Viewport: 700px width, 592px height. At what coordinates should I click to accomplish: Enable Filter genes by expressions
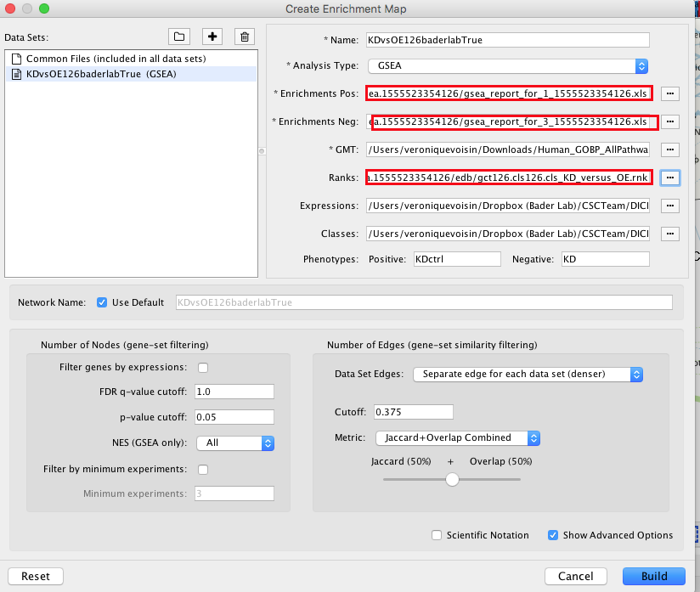(201, 366)
